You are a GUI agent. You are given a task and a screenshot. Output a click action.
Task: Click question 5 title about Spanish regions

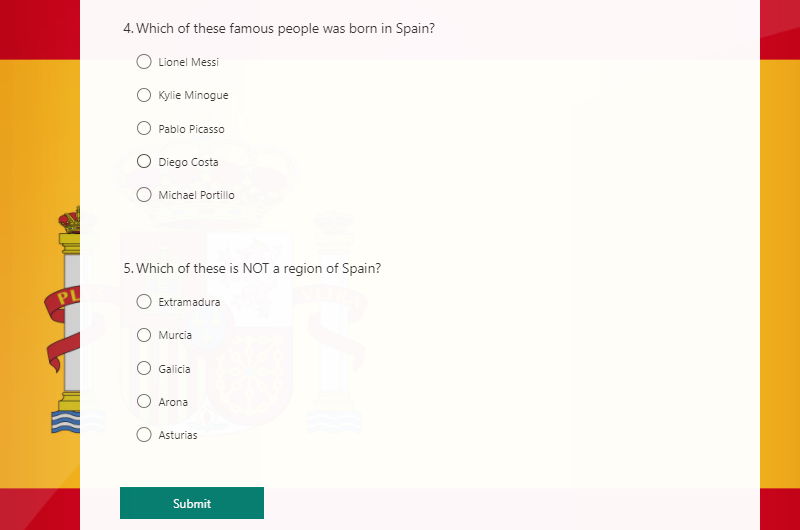252,268
